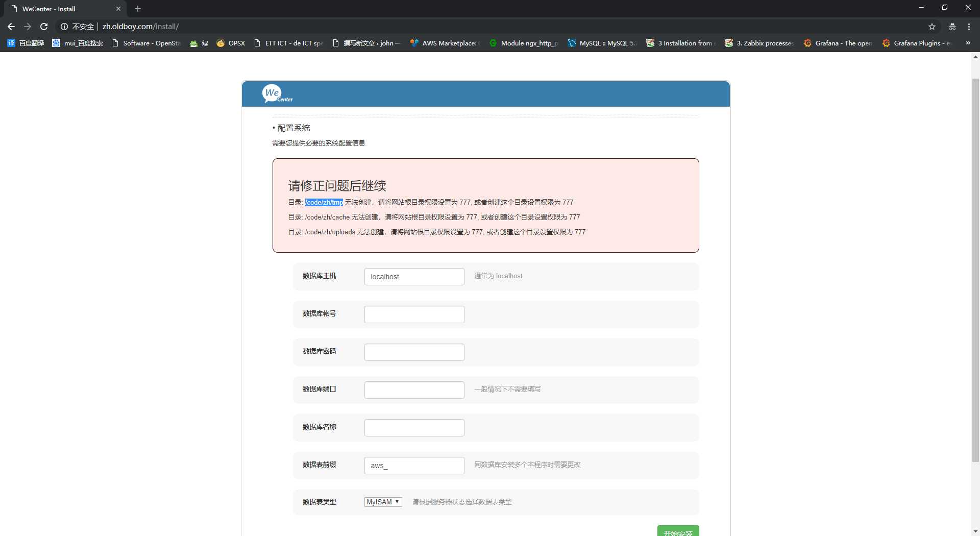
Task: Click highlighted /code/zh/tmp path text
Action: point(324,203)
